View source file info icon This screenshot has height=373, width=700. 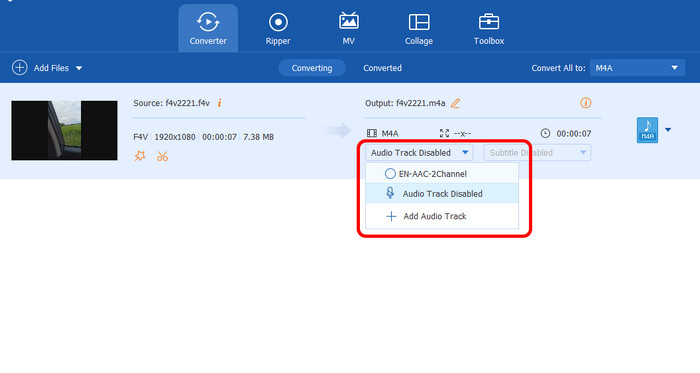[220, 103]
